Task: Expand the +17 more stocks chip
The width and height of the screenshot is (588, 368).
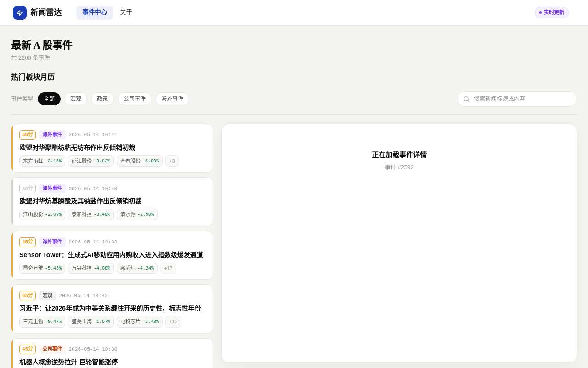Action: pyautogui.click(x=168, y=268)
